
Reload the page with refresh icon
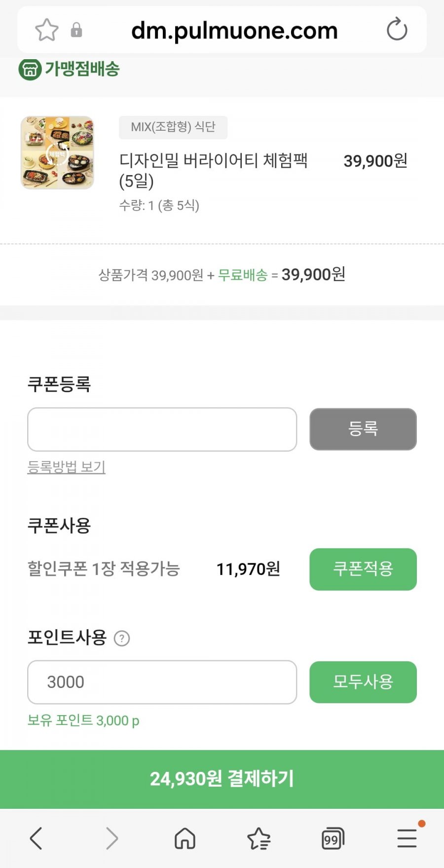397,30
